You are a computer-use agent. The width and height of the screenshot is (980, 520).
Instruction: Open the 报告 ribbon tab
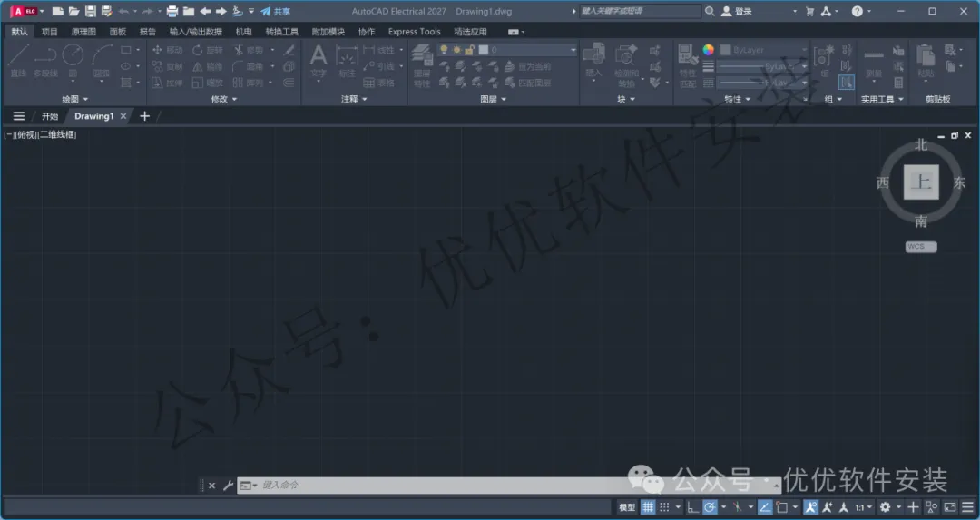[x=148, y=31]
